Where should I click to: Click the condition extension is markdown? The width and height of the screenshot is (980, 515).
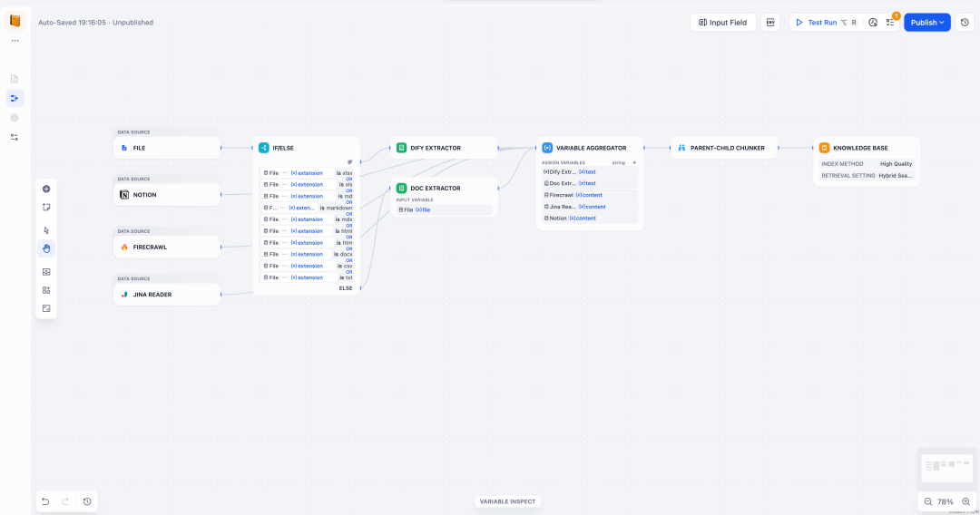point(307,208)
